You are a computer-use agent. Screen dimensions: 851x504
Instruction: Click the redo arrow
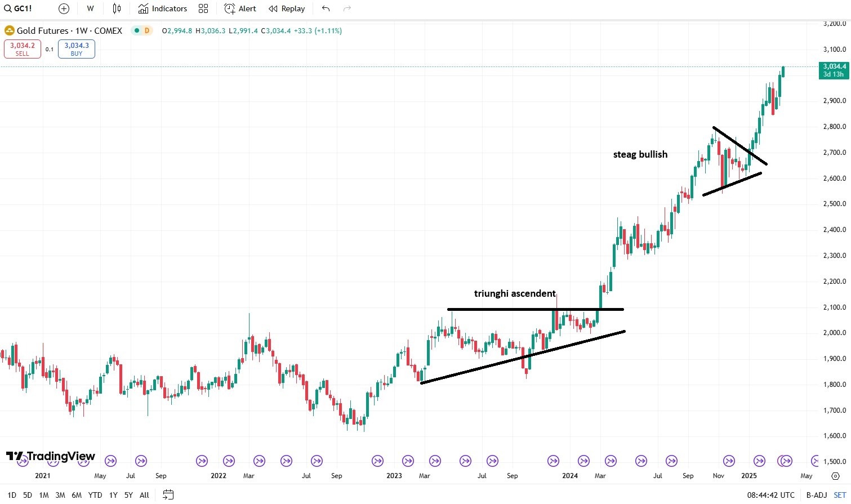click(x=347, y=8)
